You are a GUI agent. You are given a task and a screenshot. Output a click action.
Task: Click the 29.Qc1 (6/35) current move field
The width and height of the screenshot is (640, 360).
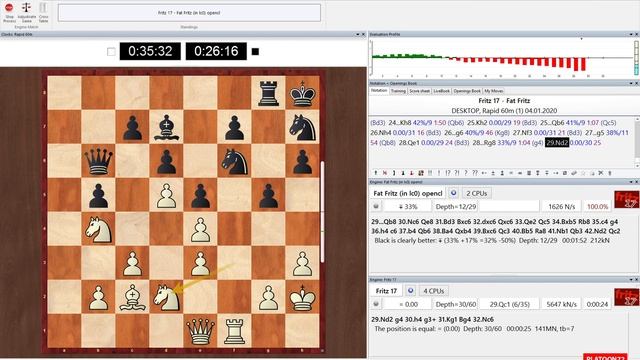[509, 304]
